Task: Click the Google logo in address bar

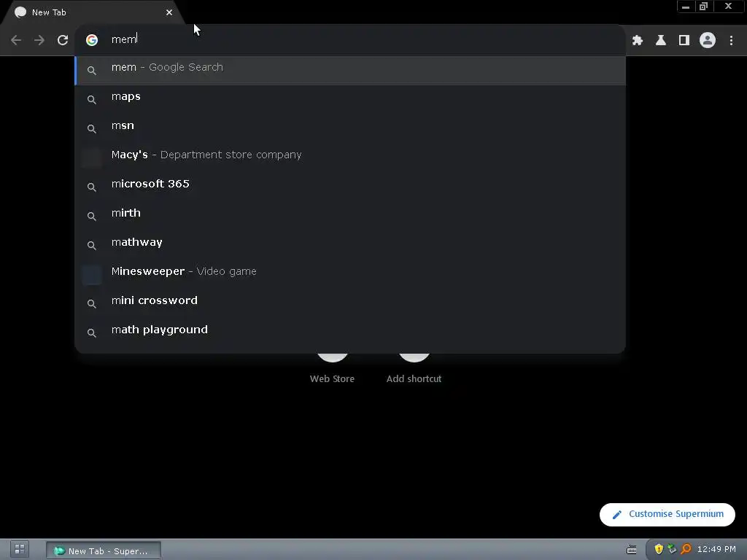Action: pyautogui.click(x=92, y=40)
